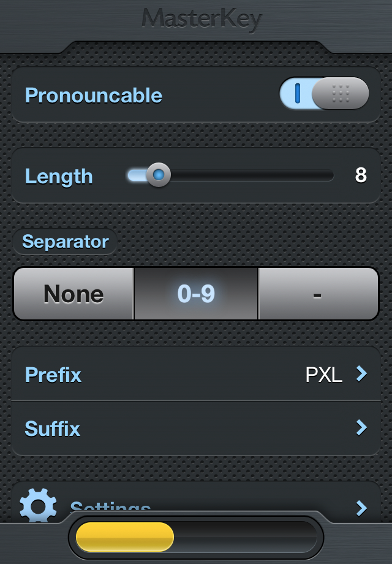Click the Settings label
392x564 pixels.
110,507
